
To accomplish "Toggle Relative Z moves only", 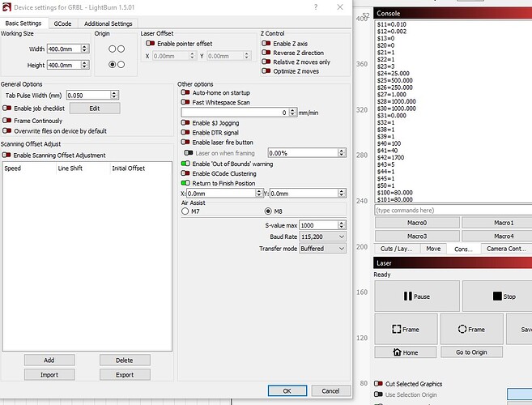I will pos(266,62).
